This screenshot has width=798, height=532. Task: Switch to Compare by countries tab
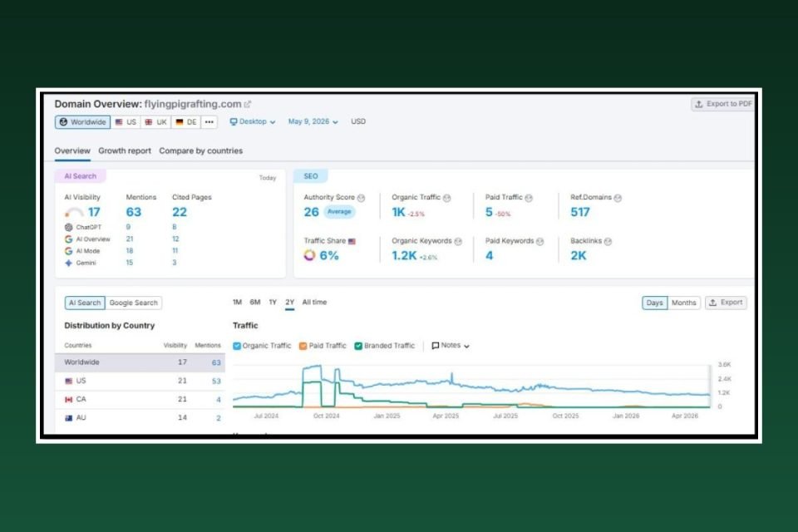(x=200, y=150)
